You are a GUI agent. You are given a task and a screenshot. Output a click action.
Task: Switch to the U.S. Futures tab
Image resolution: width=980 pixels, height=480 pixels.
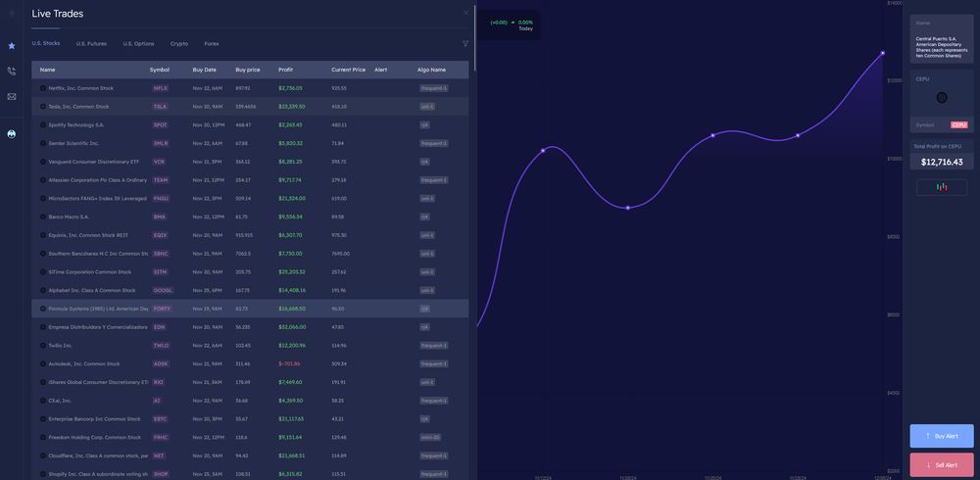(x=91, y=44)
